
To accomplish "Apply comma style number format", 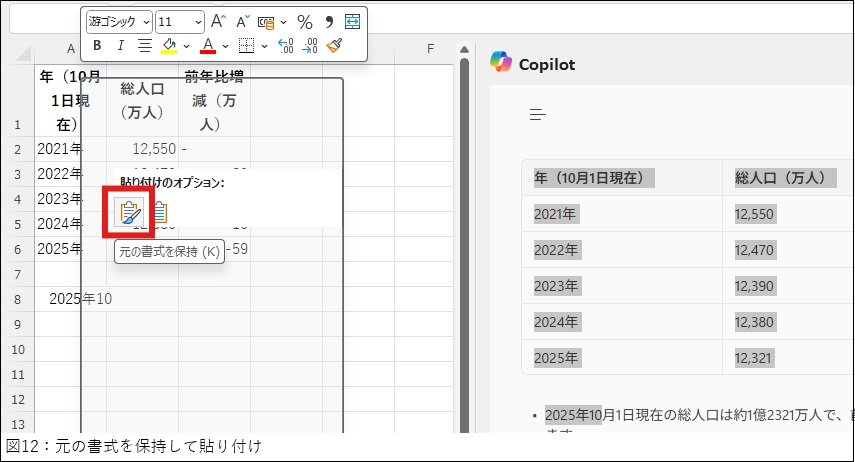I will [x=329, y=21].
